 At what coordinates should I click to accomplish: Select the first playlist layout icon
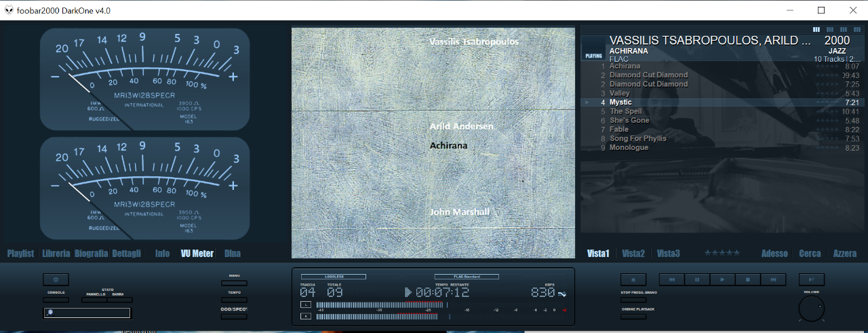coord(816,29)
